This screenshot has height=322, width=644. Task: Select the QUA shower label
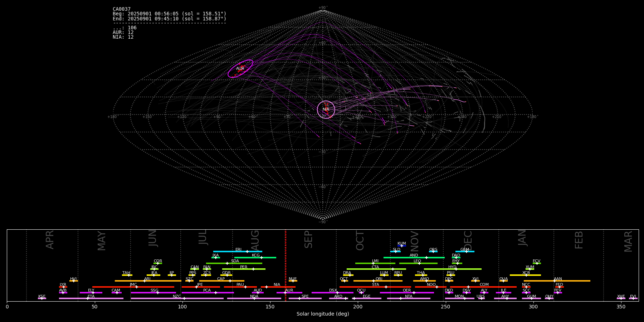pyautogui.click(x=504, y=279)
